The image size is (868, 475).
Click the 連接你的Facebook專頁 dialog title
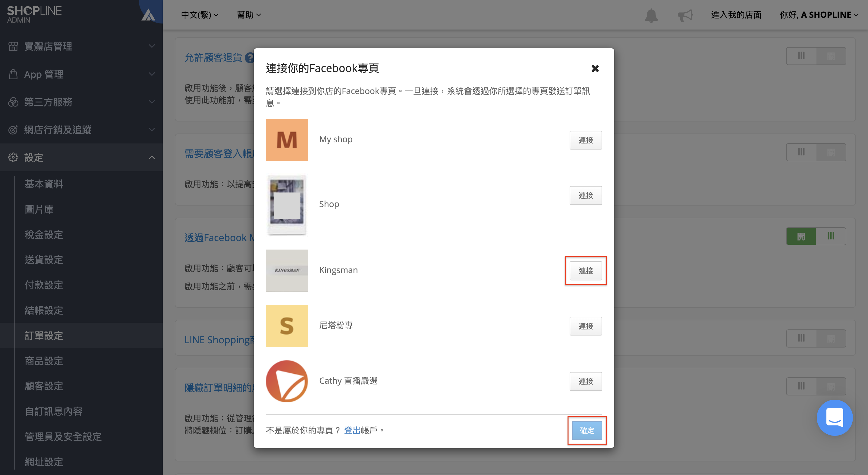pos(322,68)
